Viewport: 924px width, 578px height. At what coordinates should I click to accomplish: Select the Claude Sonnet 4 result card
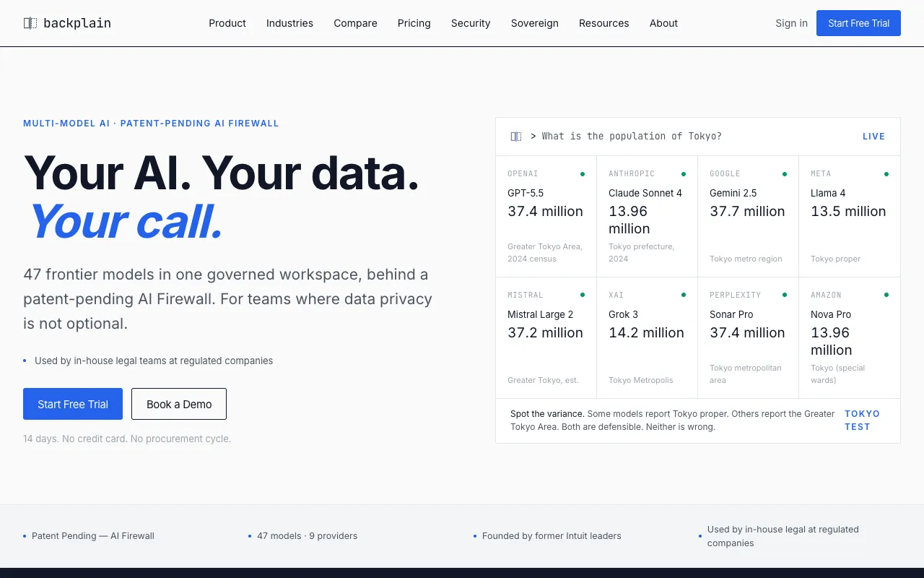[648, 217]
